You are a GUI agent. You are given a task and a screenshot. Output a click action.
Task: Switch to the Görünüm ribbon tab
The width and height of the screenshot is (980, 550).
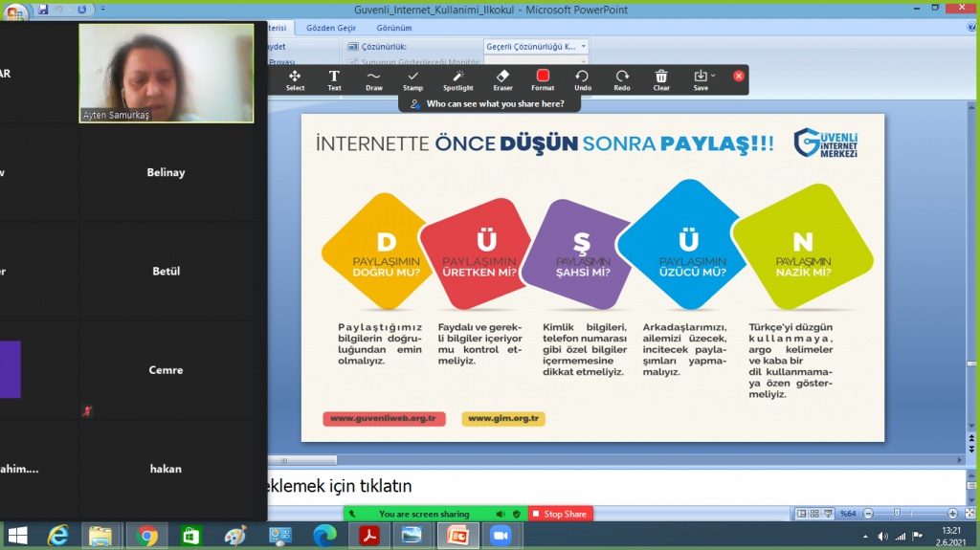(393, 29)
